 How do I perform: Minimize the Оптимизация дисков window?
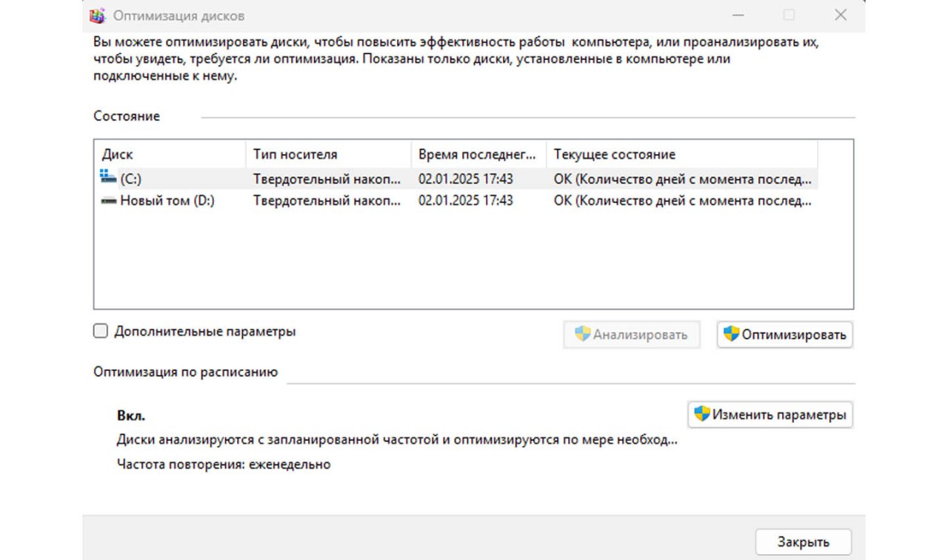point(738,15)
